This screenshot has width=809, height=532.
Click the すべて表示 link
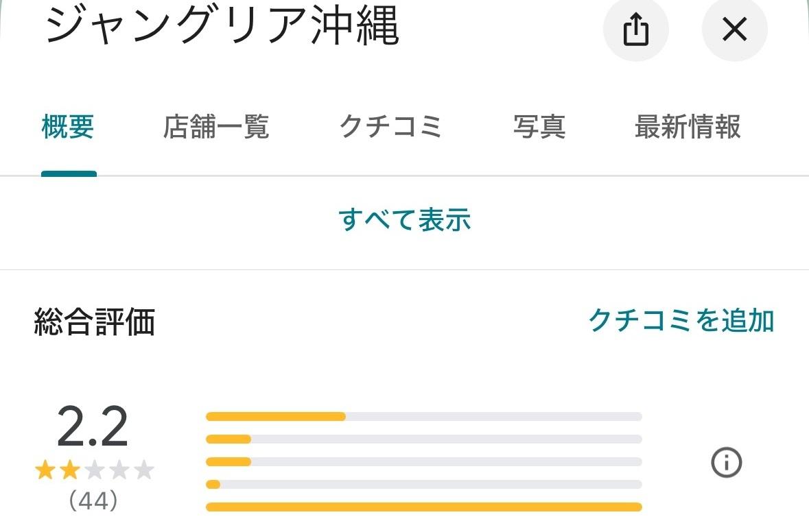tap(405, 219)
